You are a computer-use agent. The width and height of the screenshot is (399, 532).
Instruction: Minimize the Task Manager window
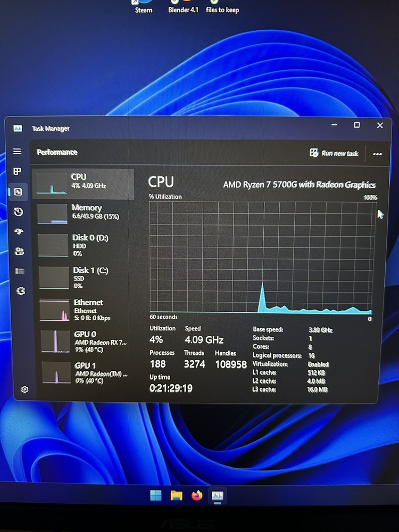334,124
